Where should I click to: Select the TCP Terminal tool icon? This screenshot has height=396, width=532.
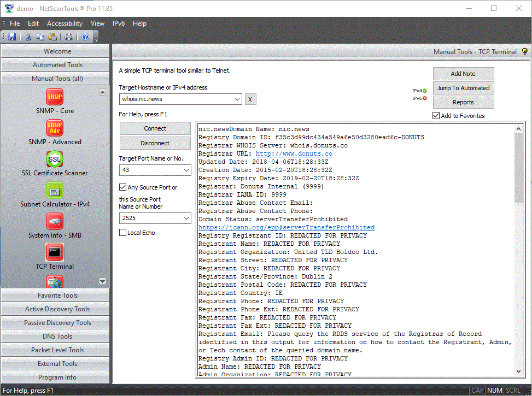tap(55, 252)
